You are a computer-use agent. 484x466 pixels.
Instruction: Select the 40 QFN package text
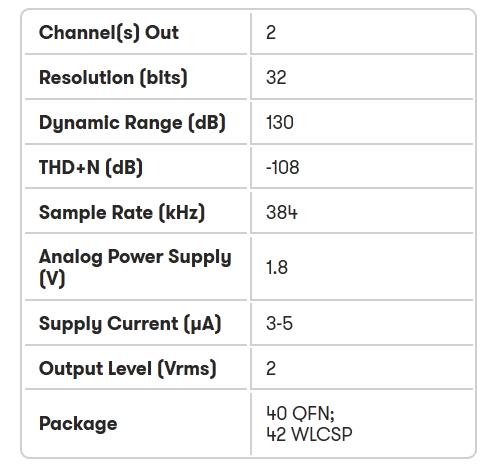(300, 413)
